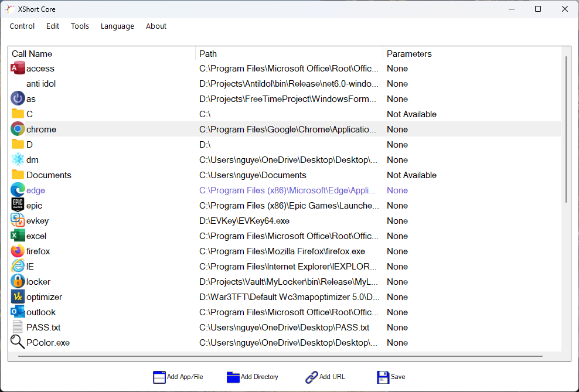
Task: Click the Add Directory button
Action: [x=252, y=377]
